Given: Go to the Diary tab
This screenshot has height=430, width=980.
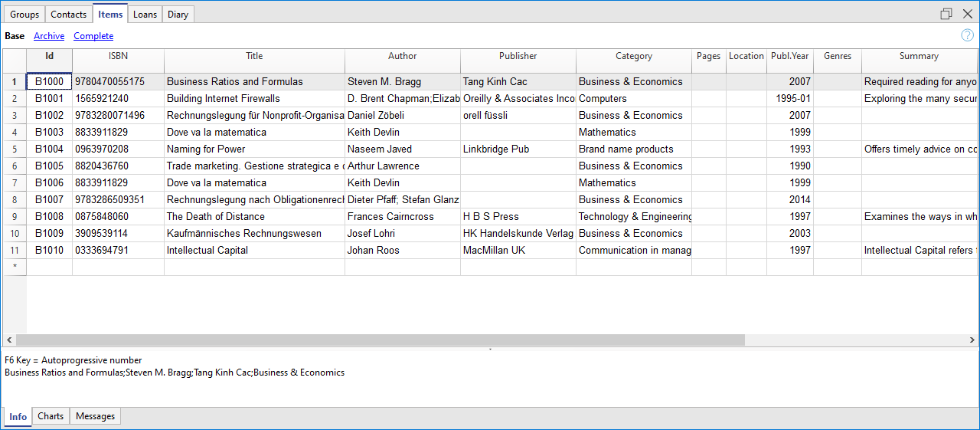Looking at the screenshot, I should click(x=178, y=15).
